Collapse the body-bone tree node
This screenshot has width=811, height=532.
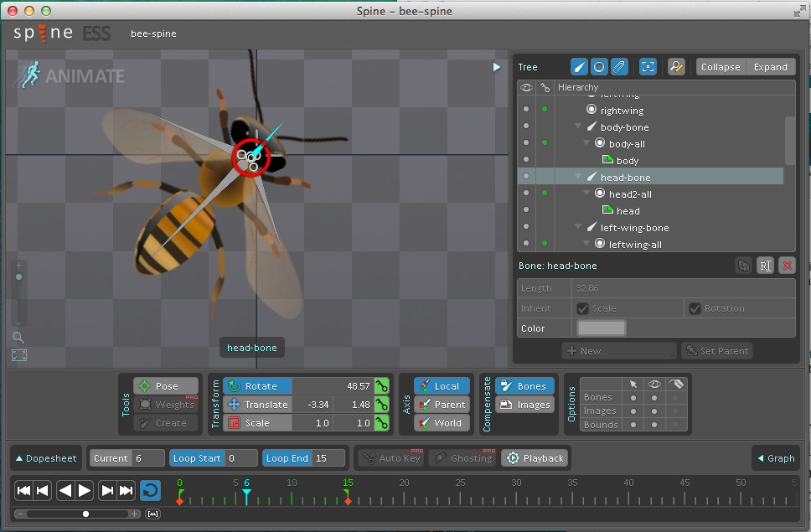(578, 127)
